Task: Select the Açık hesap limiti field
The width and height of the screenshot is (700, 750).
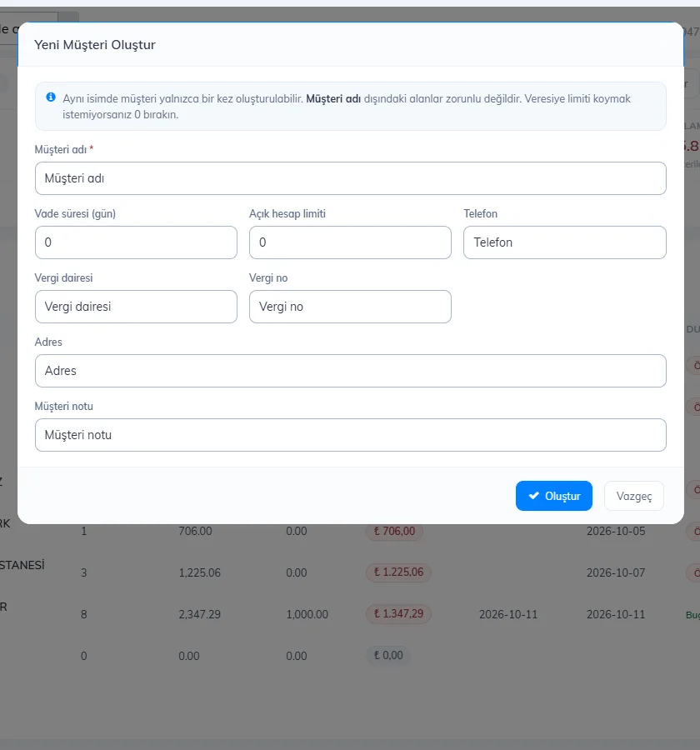Action: click(350, 242)
